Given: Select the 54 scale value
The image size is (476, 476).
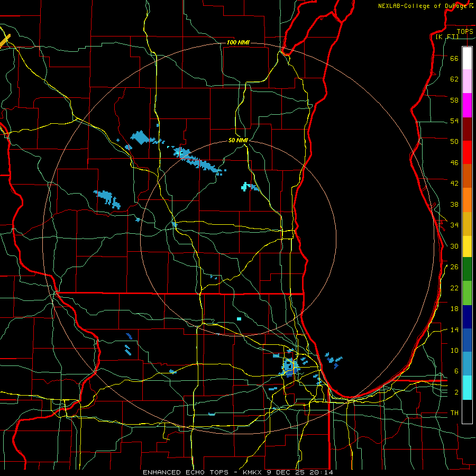Looking at the screenshot, I should (454, 121).
